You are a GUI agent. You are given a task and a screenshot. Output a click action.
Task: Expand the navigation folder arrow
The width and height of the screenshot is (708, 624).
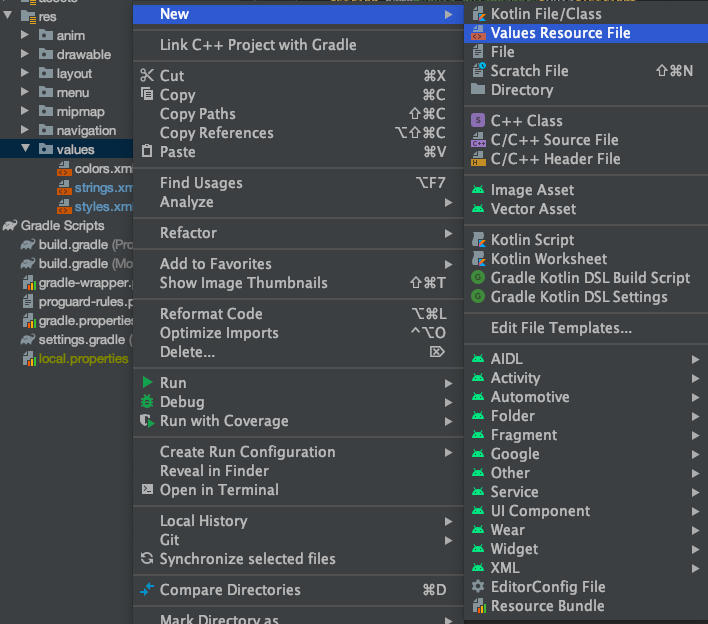click(25, 130)
